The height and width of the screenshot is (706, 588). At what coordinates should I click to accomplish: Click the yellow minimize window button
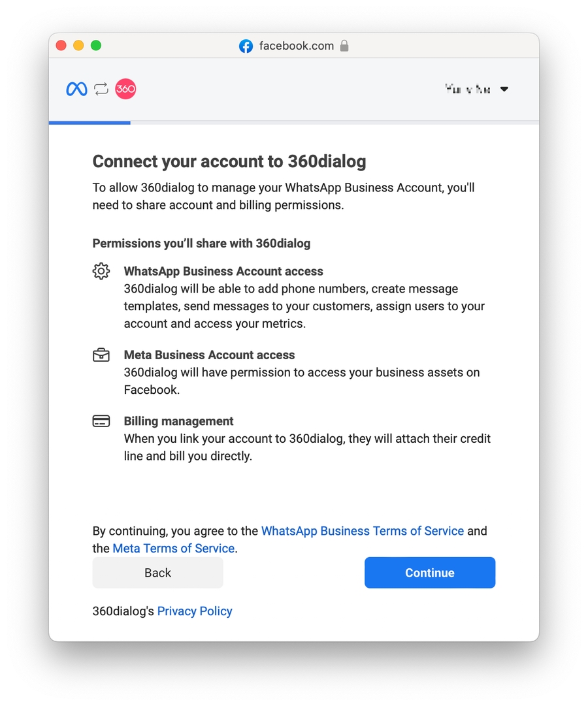click(x=78, y=46)
